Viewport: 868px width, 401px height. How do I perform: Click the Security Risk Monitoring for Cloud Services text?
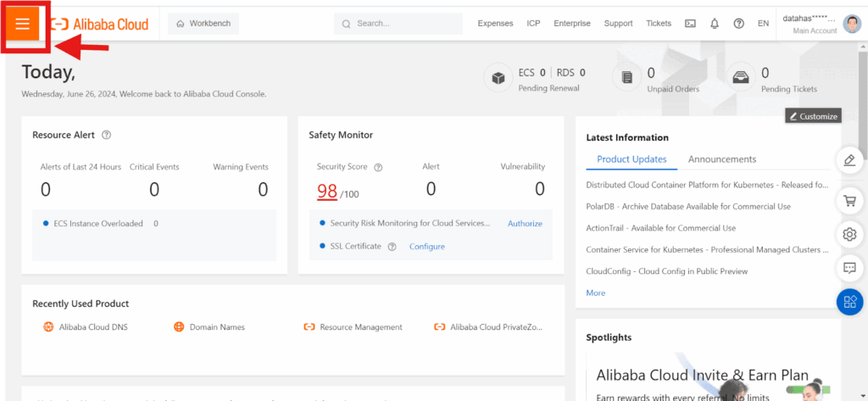click(x=410, y=224)
